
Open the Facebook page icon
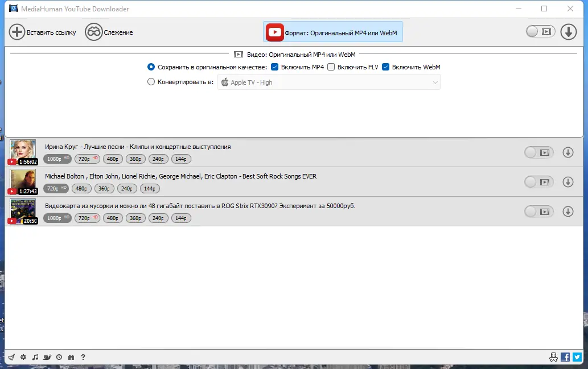tap(565, 357)
